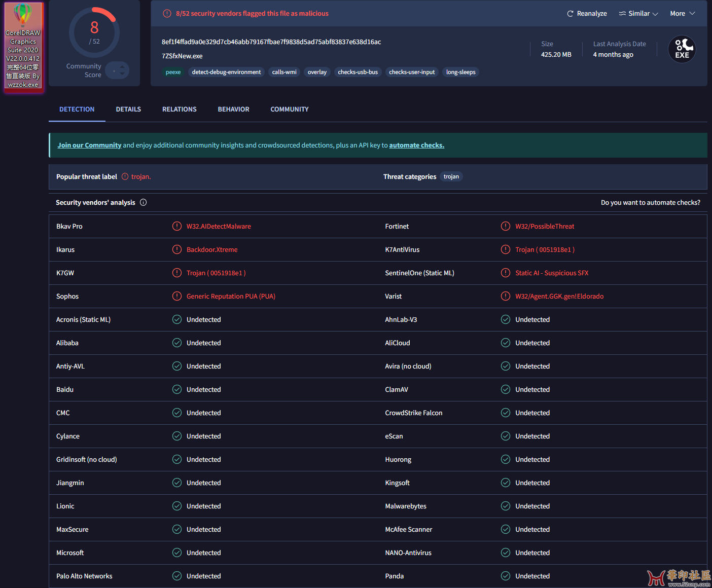Screen dimensions: 712x588
Task: Click the K7GW detection alert icon
Action: click(177, 273)
